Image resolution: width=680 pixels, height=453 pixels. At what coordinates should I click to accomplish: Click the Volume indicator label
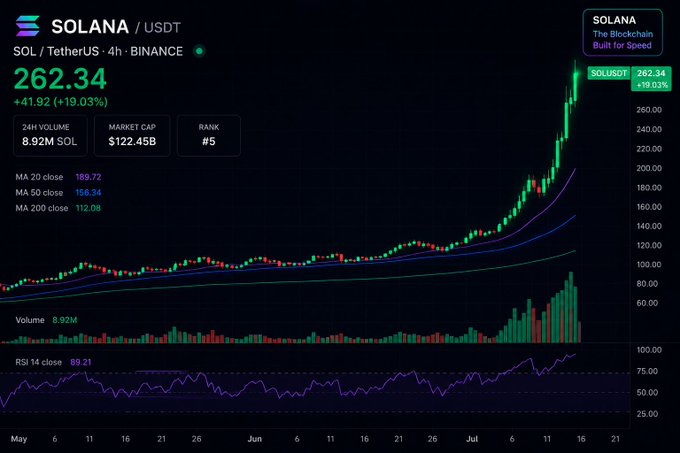pos(30,320)
